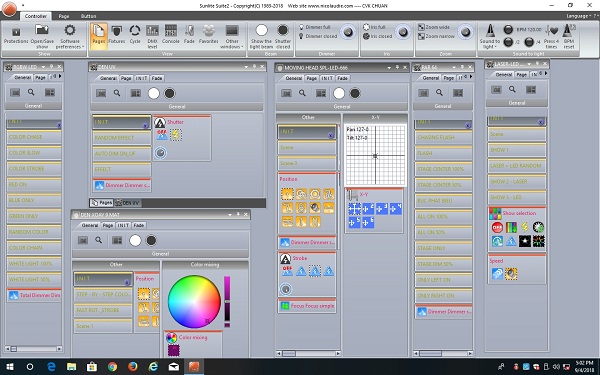Click the Pan/Tilt X-Y grid in Moving Head panel
Viewport: 600px width, 375px height.
(375, 155)
